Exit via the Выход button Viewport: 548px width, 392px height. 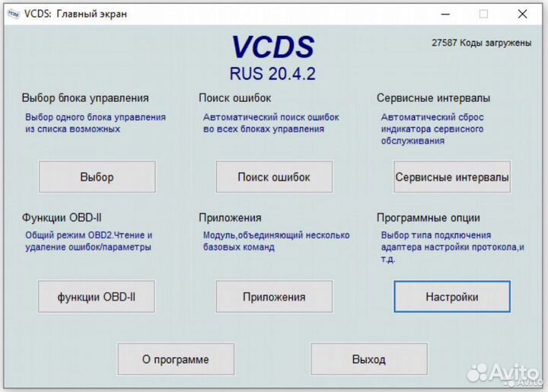[x=368, y=359]
